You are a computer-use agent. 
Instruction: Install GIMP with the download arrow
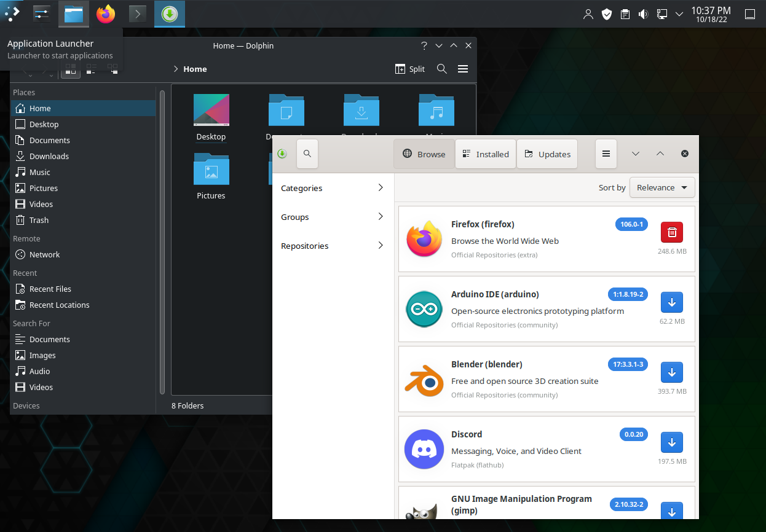coord(672,512)
